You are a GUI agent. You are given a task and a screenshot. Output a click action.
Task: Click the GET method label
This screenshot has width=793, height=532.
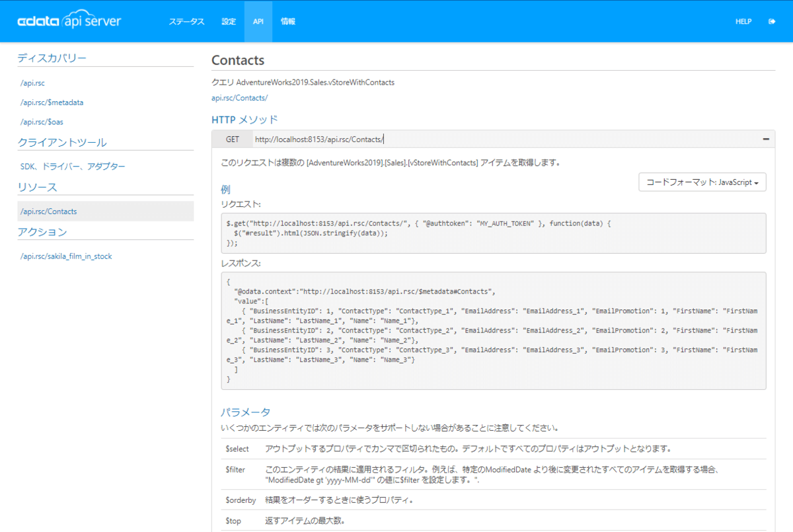point(233,139)
